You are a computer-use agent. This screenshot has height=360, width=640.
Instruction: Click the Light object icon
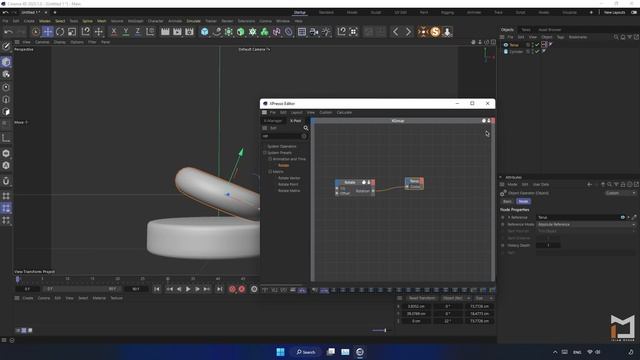point(326,31)
